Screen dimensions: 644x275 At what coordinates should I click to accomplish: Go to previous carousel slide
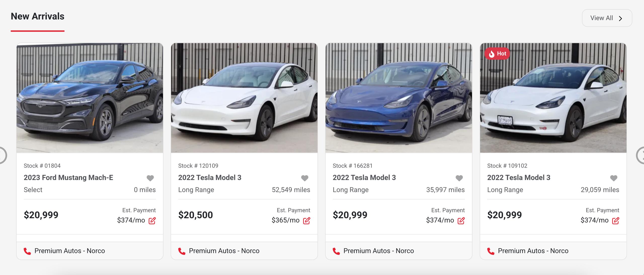click(3, 155)
